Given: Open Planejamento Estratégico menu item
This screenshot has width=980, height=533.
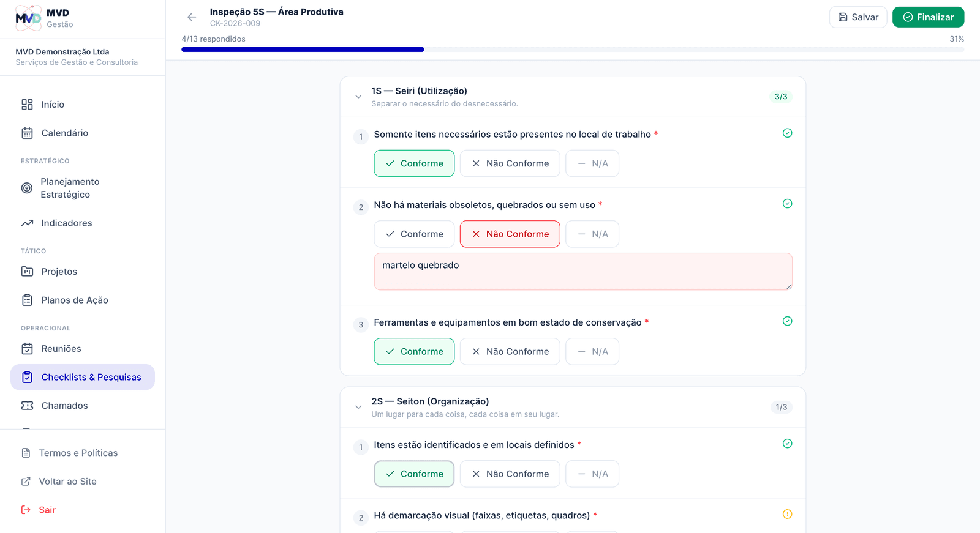Looking at the screenshot, I should [x=83, y=188].
